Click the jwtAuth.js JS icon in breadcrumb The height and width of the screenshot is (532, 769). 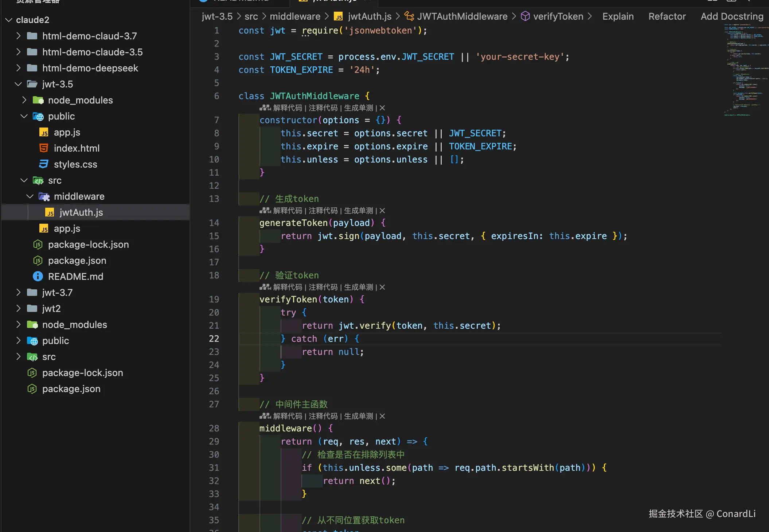tap(339, 16)
